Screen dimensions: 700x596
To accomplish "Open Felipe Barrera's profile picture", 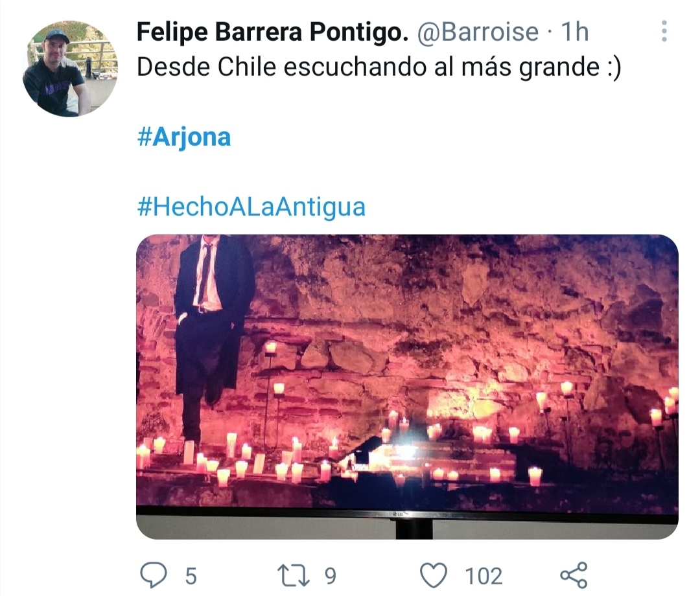I will click(70, 69).
